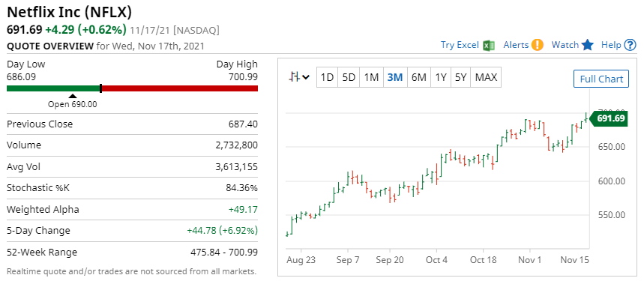
Task: Switch chart to 1Y range
Action: click(x=441, y=77)
